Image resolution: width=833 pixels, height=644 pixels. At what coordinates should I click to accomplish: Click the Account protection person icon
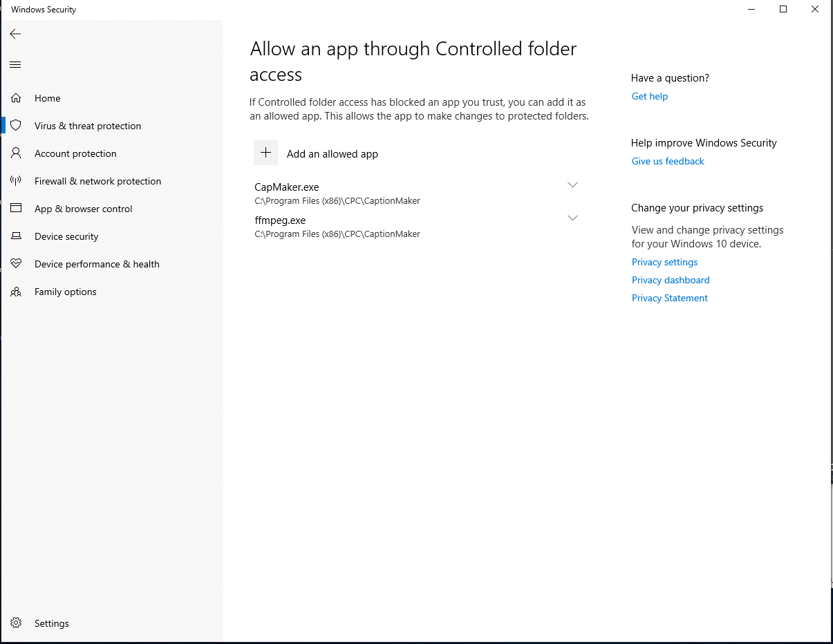click(16, 153)
